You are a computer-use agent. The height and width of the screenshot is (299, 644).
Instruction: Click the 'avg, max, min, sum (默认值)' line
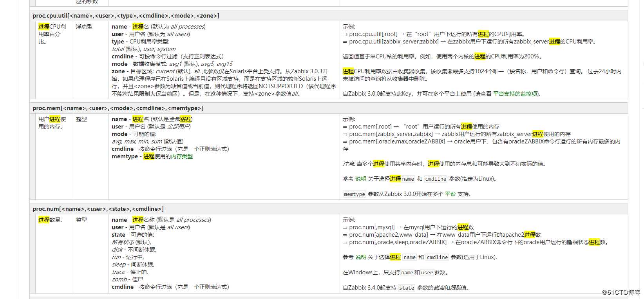pyautogui.click(x=148, y=141)
